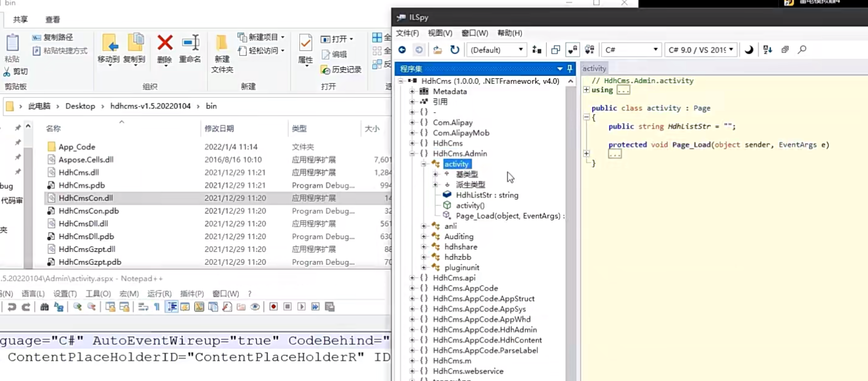Expand the collapsed Page_Load method body
Viewport: 868px width, 381px height.
click(x=587, y=153)
